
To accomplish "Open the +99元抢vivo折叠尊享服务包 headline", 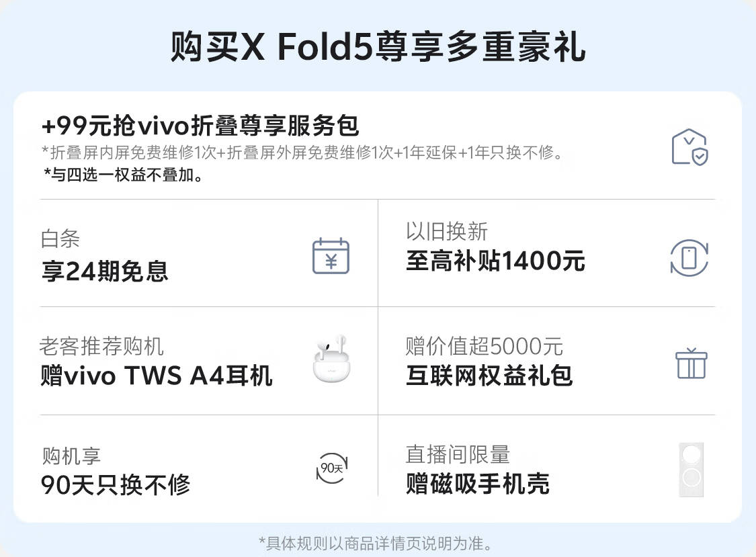I will click(x=200, y=126).
